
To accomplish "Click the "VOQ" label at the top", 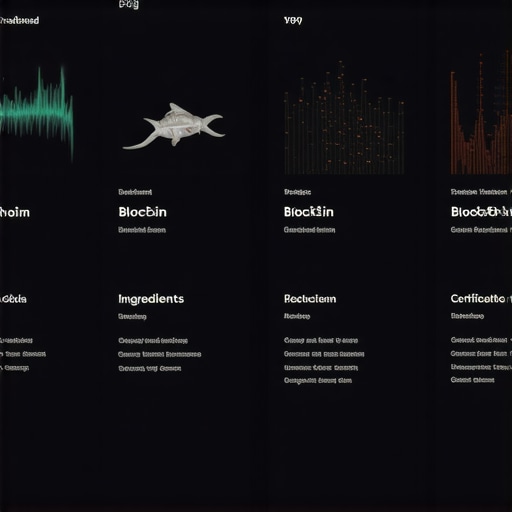I will 293,21.
